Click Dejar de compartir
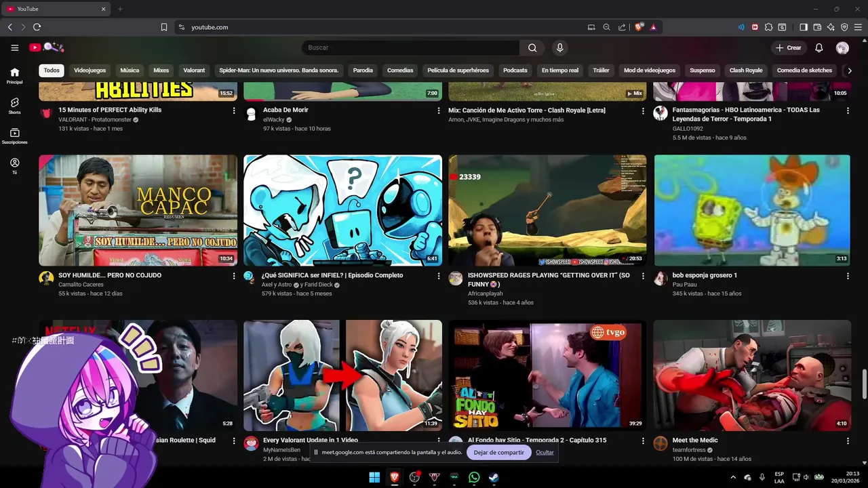The image size is (868, 488). pos(498,452)
